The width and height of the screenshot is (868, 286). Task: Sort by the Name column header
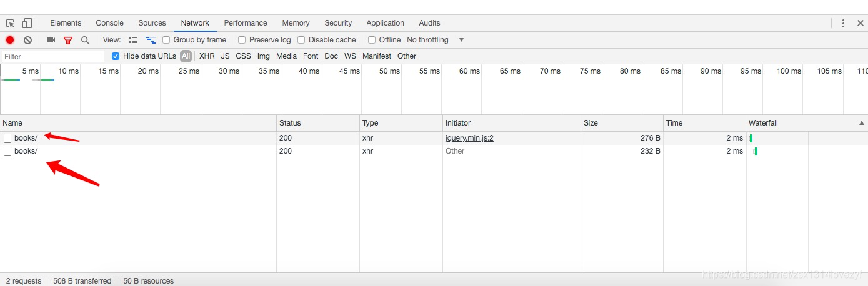[x=138, y=123]
